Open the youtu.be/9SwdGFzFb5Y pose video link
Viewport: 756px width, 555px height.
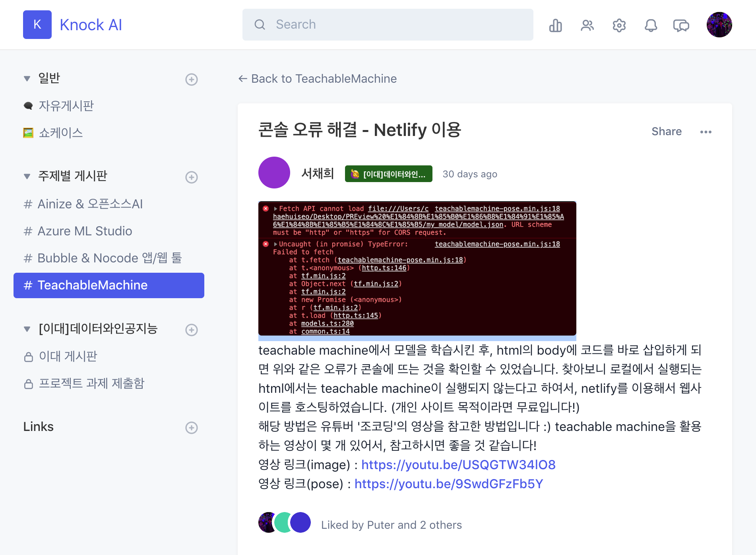point(449,484)
